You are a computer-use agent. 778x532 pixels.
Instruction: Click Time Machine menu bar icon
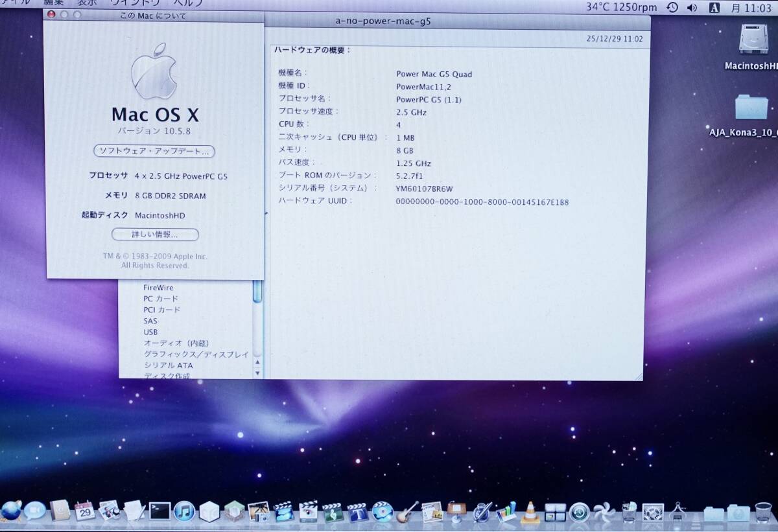click(x=672, y=8)
